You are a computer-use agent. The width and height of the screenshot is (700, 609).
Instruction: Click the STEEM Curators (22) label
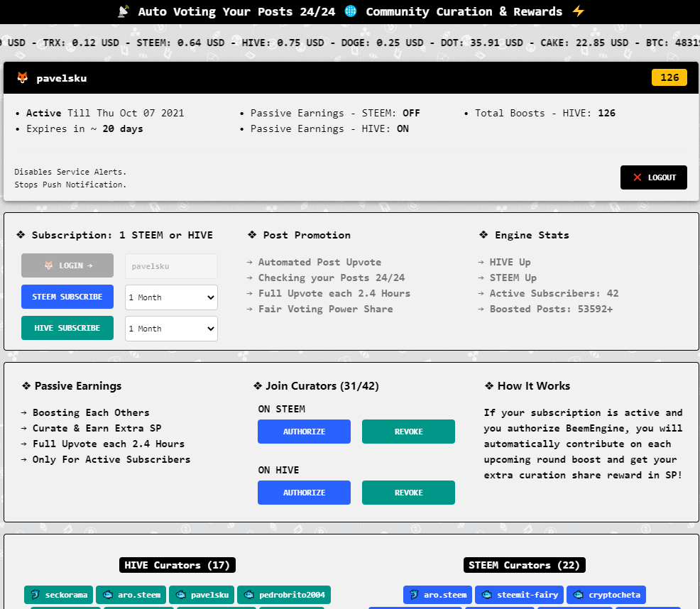[x=524, y=565]
